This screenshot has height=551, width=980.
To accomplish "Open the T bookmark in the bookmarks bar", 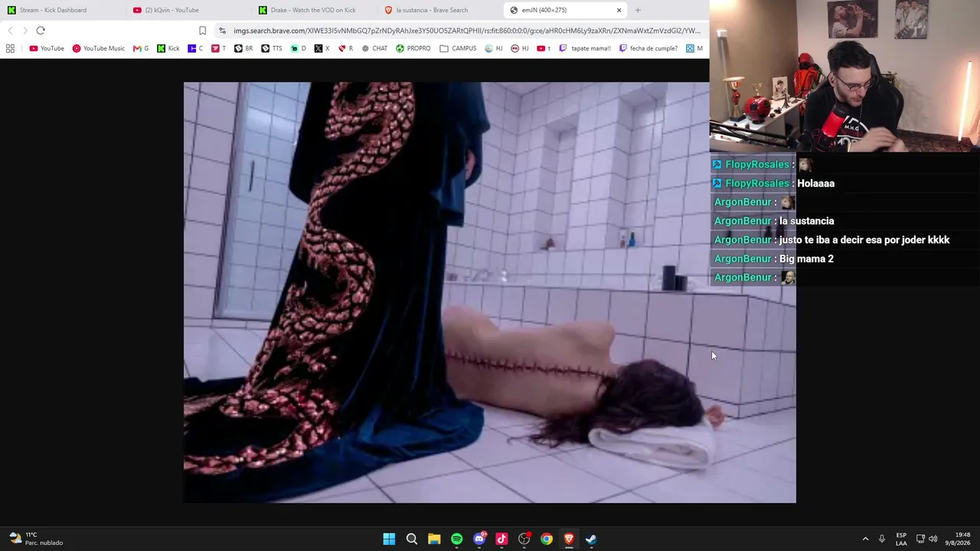I will click(218, 48).
